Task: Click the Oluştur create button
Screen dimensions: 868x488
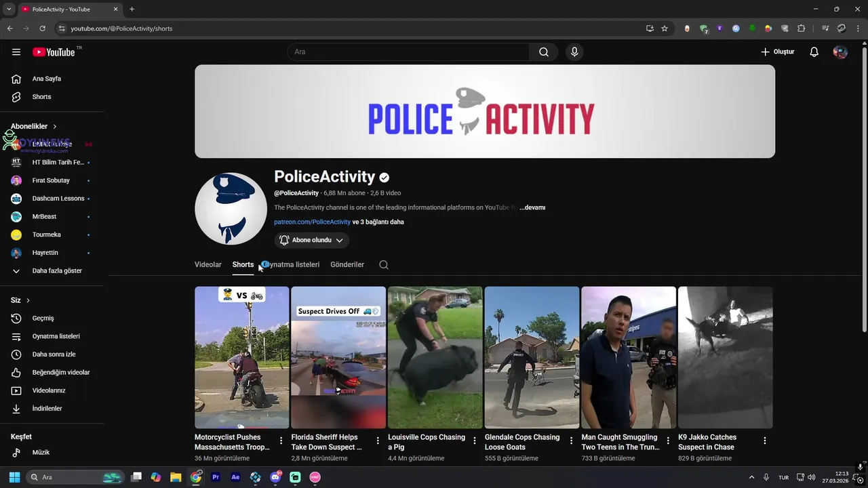Action: coord(777,52)
